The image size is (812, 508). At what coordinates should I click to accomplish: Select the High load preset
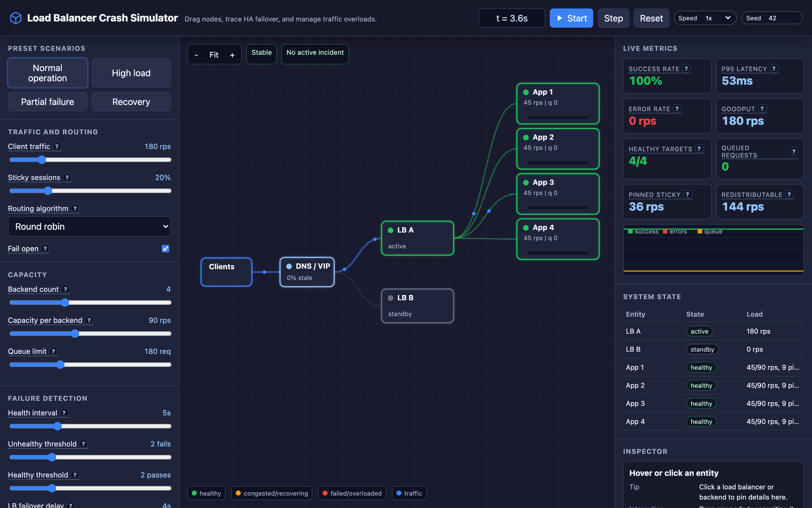(131, 73)
